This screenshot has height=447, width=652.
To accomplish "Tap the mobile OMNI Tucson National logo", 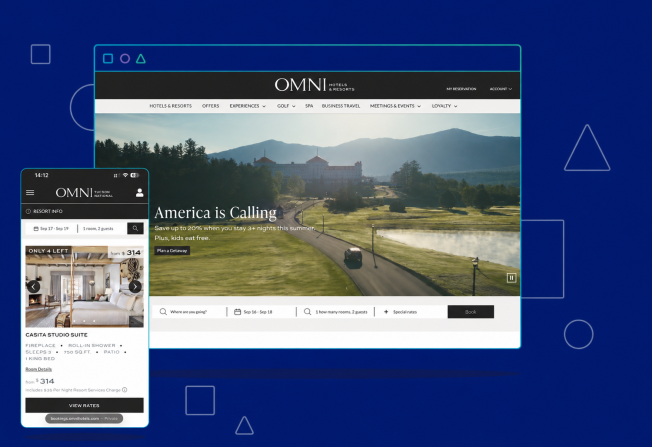I will point(84,193).
